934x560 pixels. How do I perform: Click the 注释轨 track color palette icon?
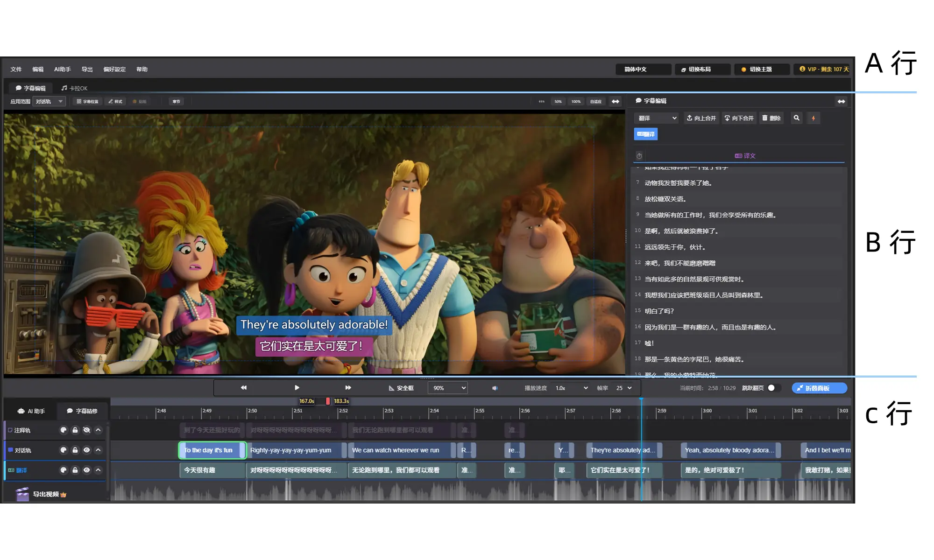[64, 430]
